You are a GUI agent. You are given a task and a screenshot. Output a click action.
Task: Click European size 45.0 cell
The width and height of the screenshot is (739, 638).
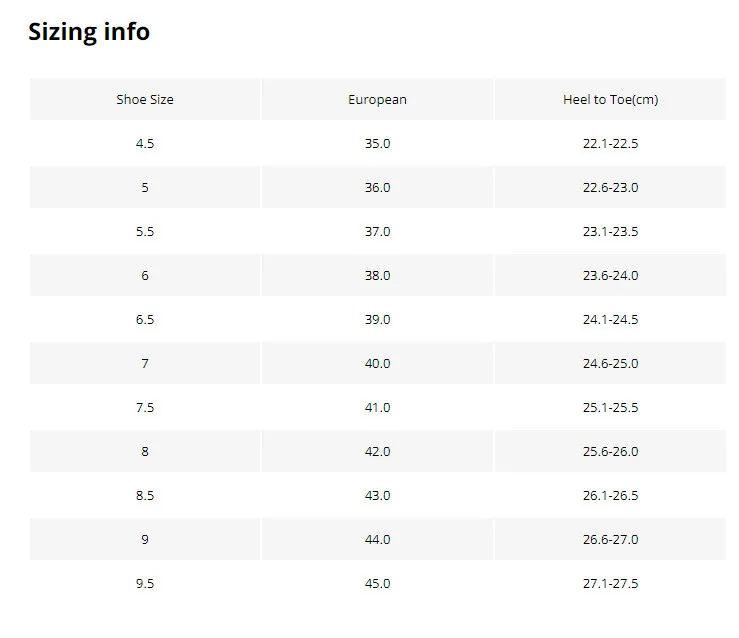pos(377,584)
